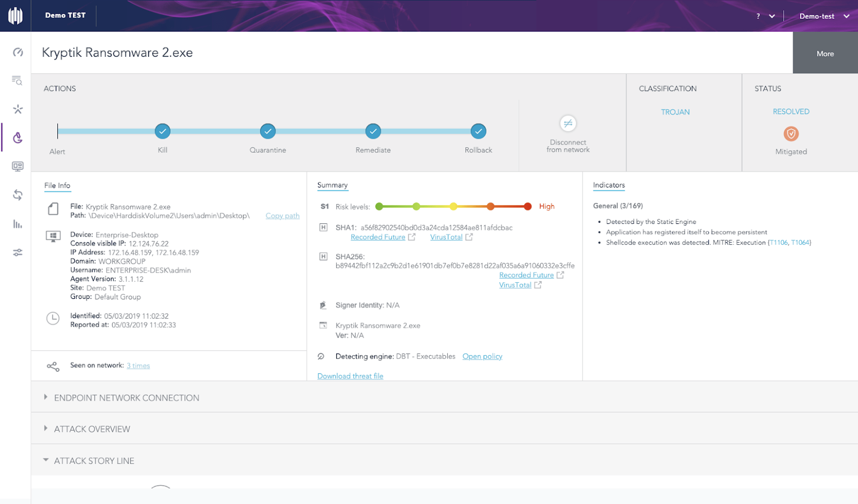858x504 pixels.
Task: Open the search list icon in sidebar
Action: (17, 80)
